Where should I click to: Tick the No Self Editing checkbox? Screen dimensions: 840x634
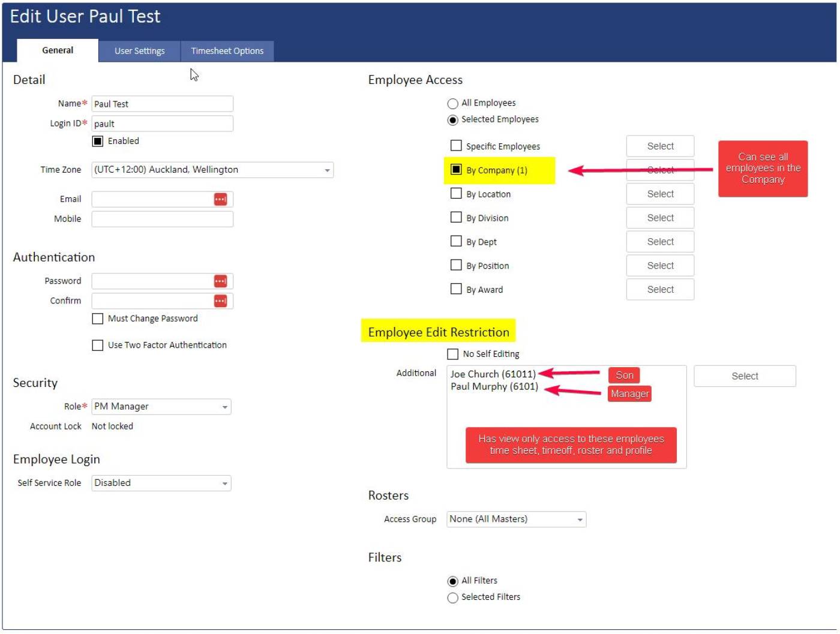click(453, 354)
